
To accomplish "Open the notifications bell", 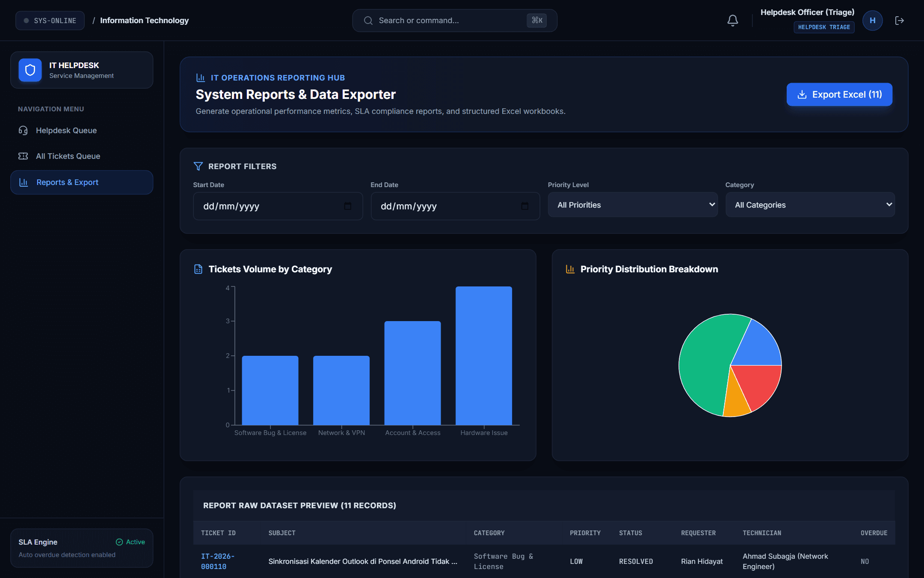I will (732, 20).
